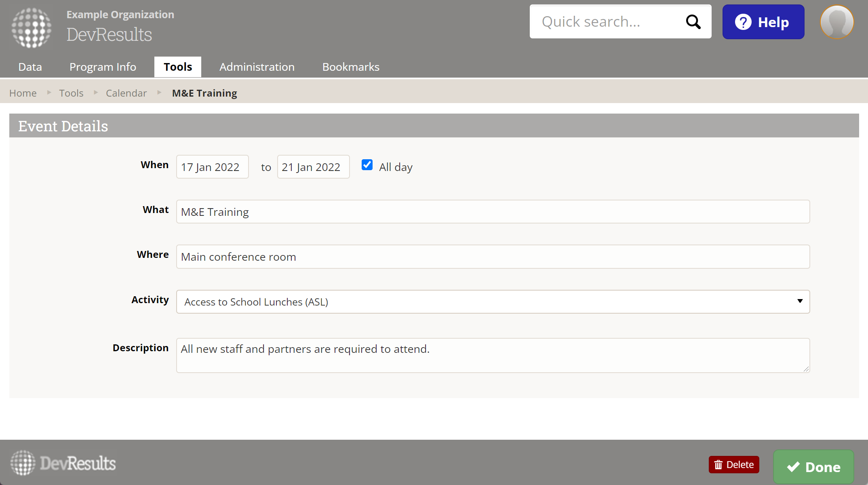
Task: Click the footer DevResults logo
Action: [63, 463]
